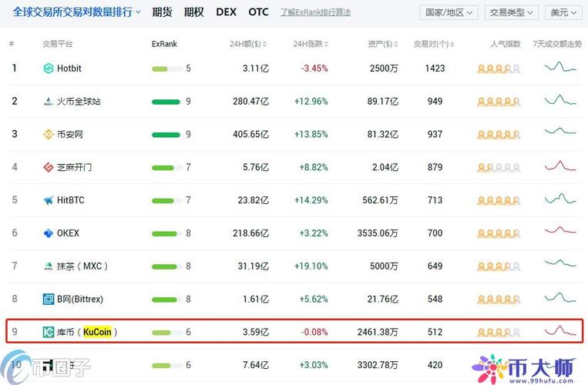This screenshot has width=588, height=385.
Task: Click KuCoin ExRank score bar
Action: coord(166,333)
